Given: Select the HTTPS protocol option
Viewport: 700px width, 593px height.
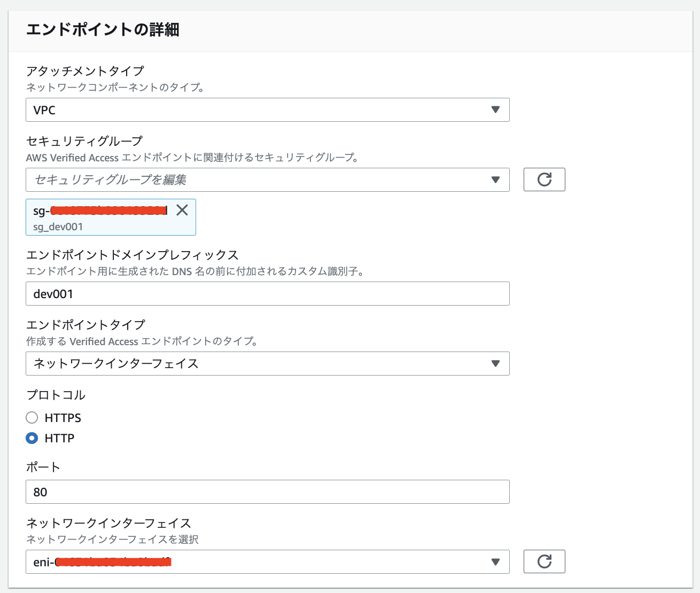Looking at the screenshot, I should point(32,418).
